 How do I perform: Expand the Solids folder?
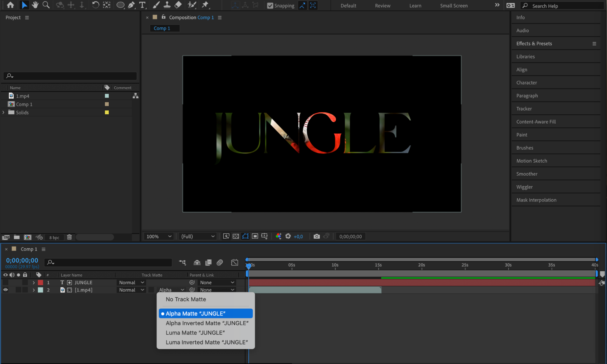click(3, 112)
